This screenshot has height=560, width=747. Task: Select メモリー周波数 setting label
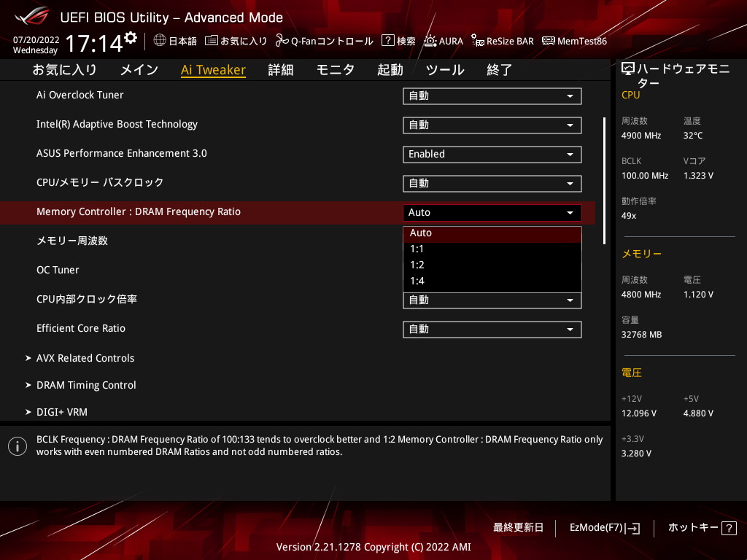point(72,241)
